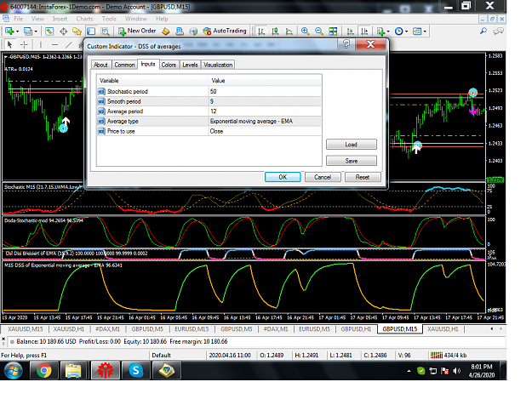The image size is (532, 399).
Task: Expand the Indicators dropdown arrow
Action: tap(388, 31)
